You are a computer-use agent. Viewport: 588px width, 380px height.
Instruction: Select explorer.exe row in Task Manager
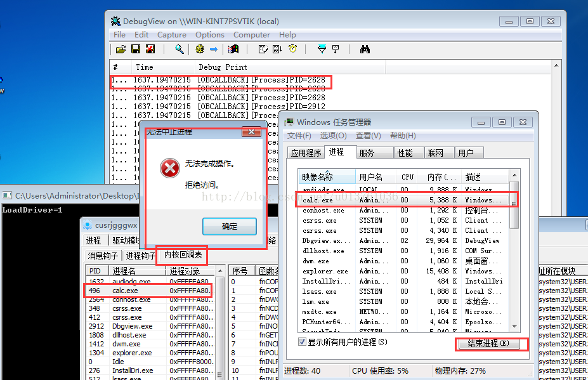404,272
